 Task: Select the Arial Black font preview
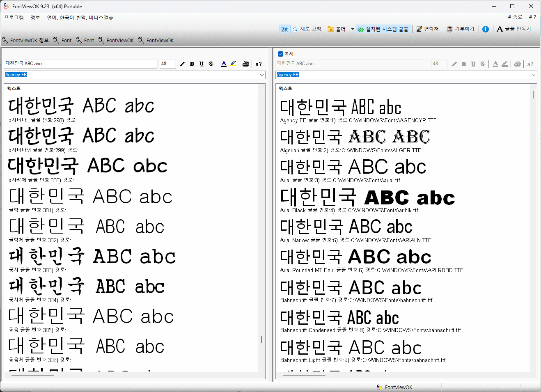[367, 197]
